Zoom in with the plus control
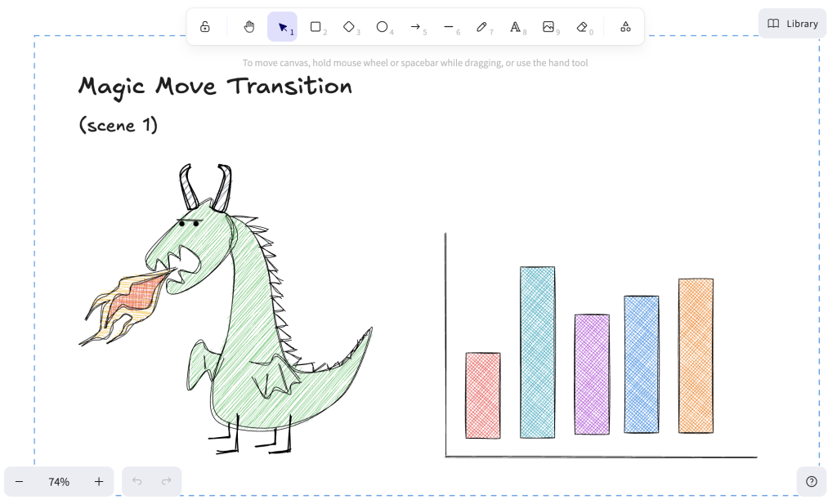Viewport: 837px width, 504px height. (x=98, y=481)
